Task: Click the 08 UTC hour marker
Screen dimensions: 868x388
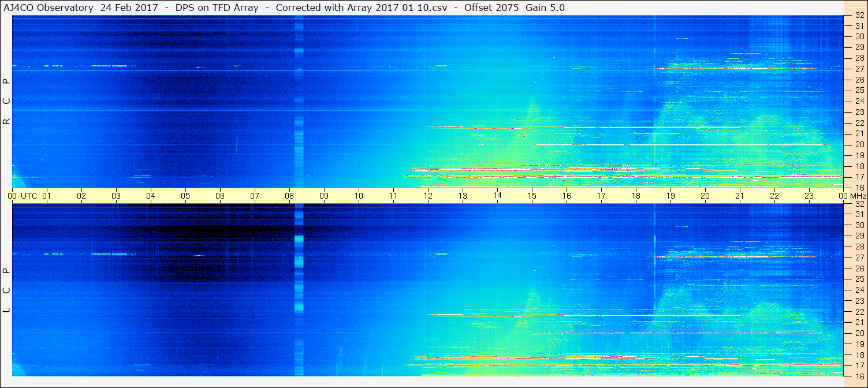Action: (x=289, y=196)
